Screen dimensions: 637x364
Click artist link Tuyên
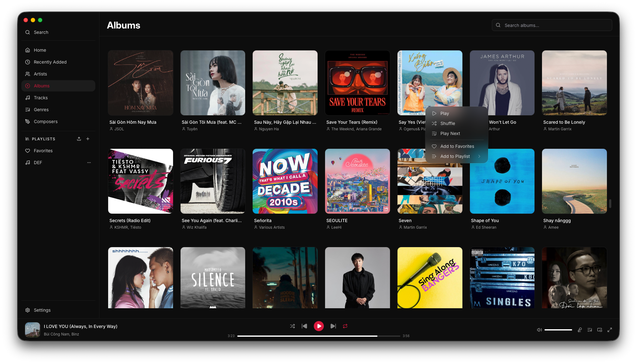click(x=192, y=129)
